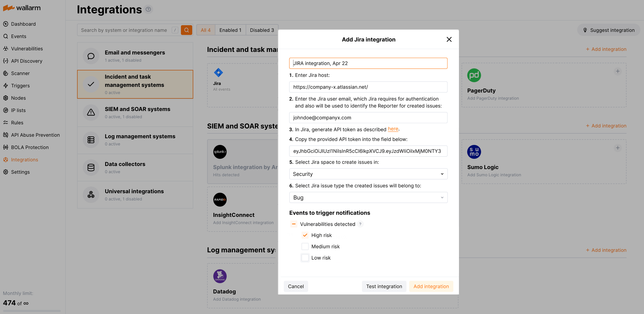644x314 pixels.
Task: Click the Jira host URL field
Action: pyautogui.click(x=368, y=87)
